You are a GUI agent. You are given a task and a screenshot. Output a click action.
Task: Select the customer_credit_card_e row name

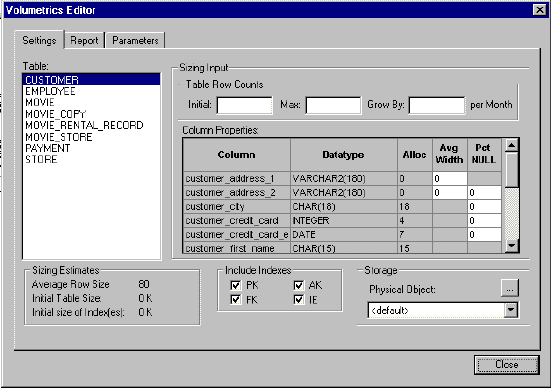[x=236, y=235]
